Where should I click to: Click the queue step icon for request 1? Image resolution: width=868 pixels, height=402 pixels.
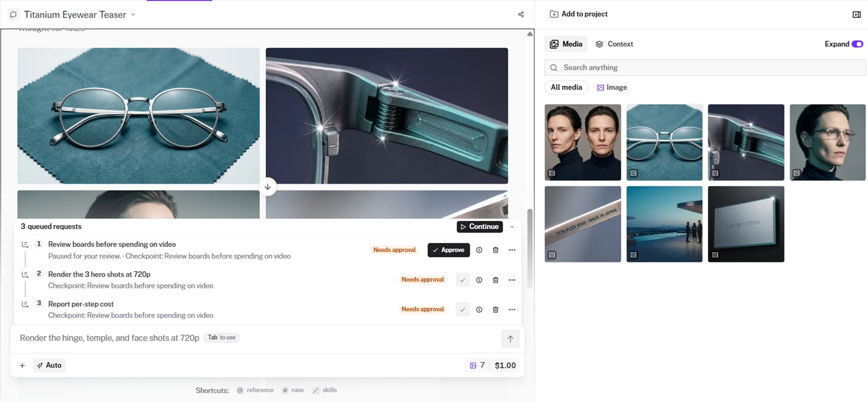[25, 244]
